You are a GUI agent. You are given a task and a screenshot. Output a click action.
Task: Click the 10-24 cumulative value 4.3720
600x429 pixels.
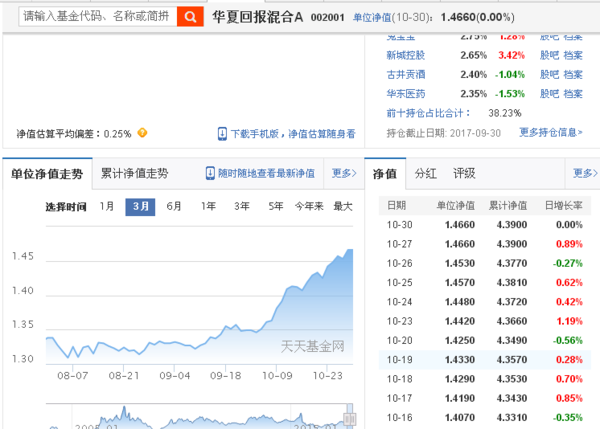pyautogui.click(x=512, y=302)
